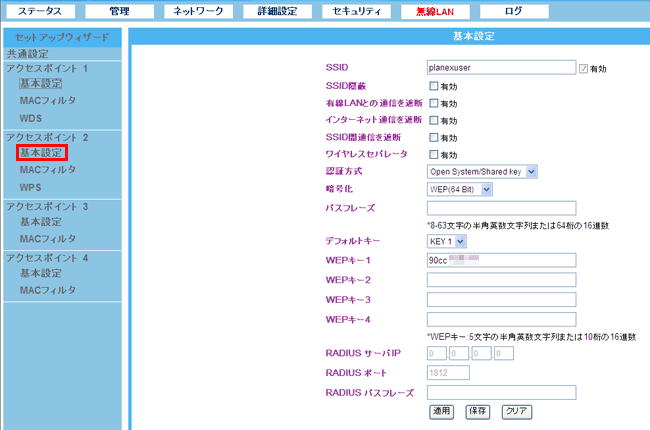The height and width of the screenshot is (430, 650).
Task: Open 共通設定 in the sidebar
Action: coord(28,54)
